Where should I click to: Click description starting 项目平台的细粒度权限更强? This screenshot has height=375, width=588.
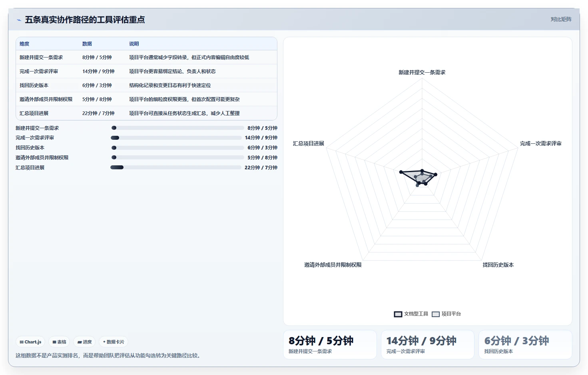(184, 99)
